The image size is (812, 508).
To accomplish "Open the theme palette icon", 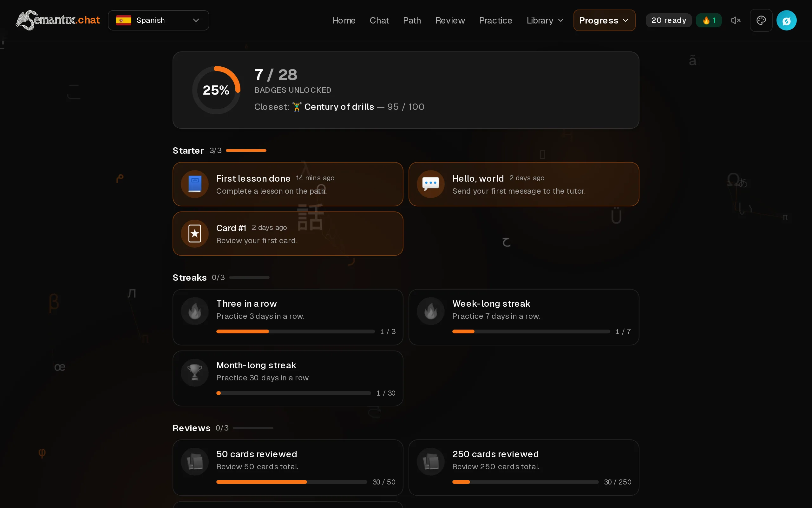I will pos(761,21).
